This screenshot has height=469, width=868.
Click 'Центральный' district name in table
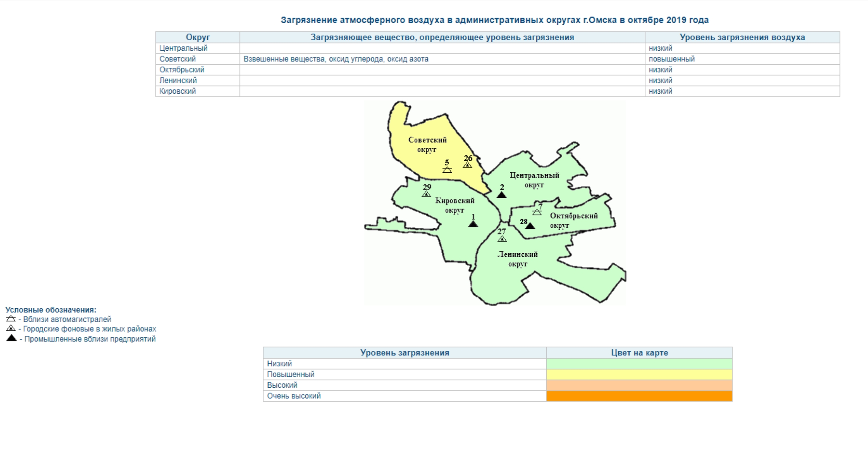pos(183,48)
